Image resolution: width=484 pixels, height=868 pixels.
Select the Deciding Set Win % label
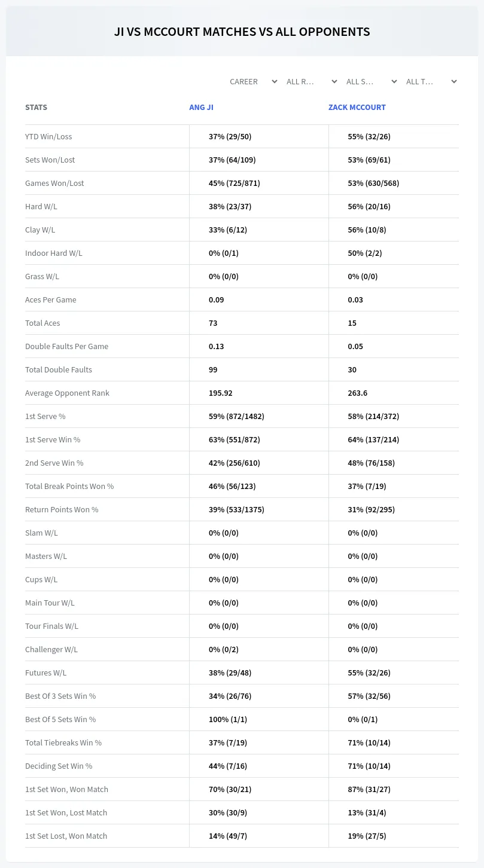point(59,766)
